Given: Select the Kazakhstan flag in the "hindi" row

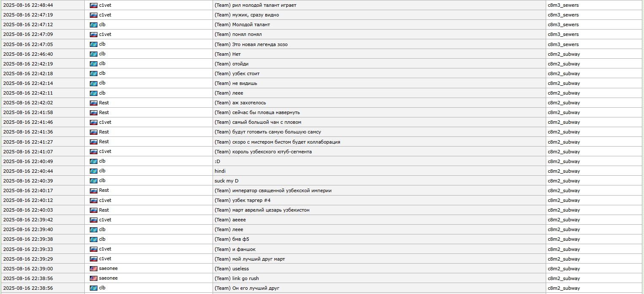Looking at the screenshot, I should click(94, 171).
